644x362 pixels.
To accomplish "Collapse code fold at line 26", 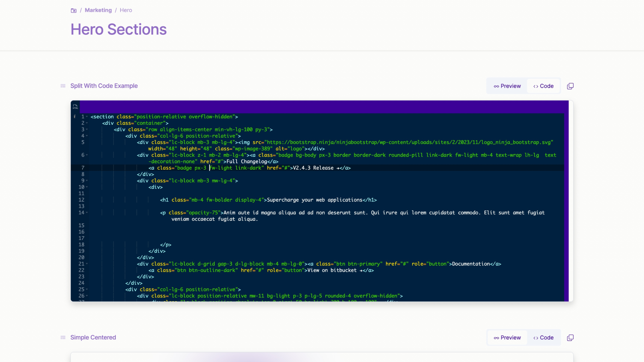I will click(x=87, y=296).
